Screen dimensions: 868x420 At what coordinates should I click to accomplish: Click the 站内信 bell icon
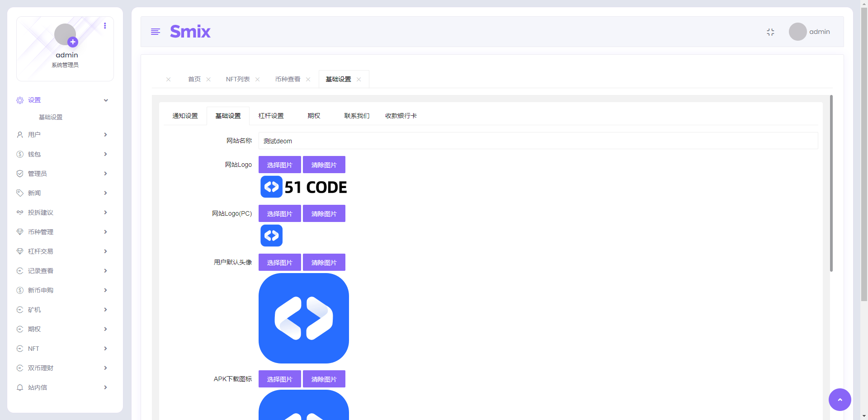(x=19, y=387)
